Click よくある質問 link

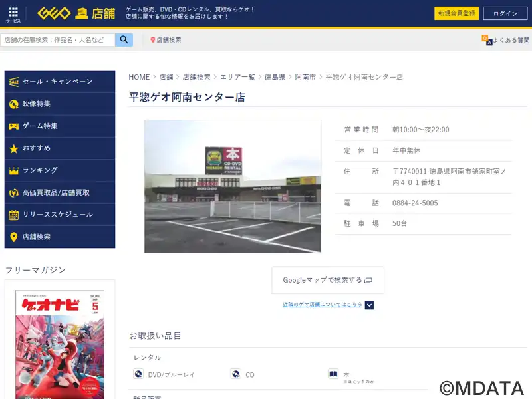tap(511, 40)
